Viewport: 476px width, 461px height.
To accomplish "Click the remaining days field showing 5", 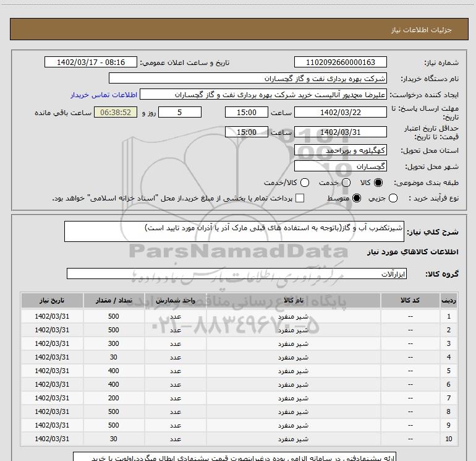I will click(180, 112).
